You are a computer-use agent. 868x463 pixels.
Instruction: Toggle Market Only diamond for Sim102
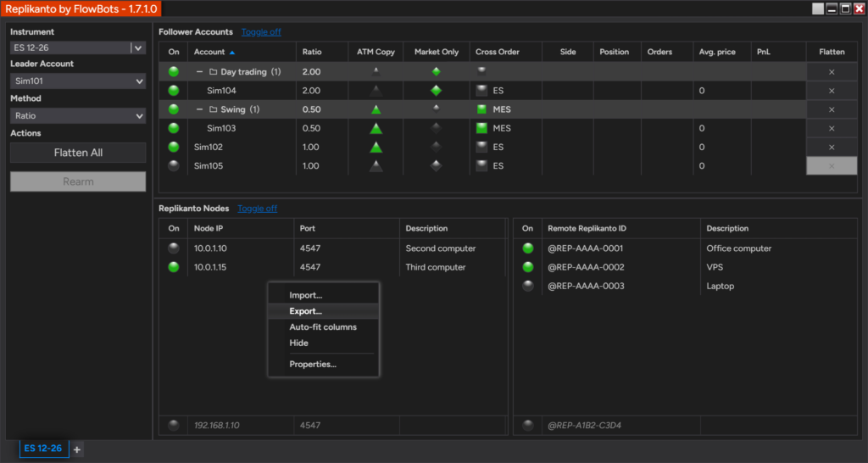pyautogui.click(x=437, y=148)
